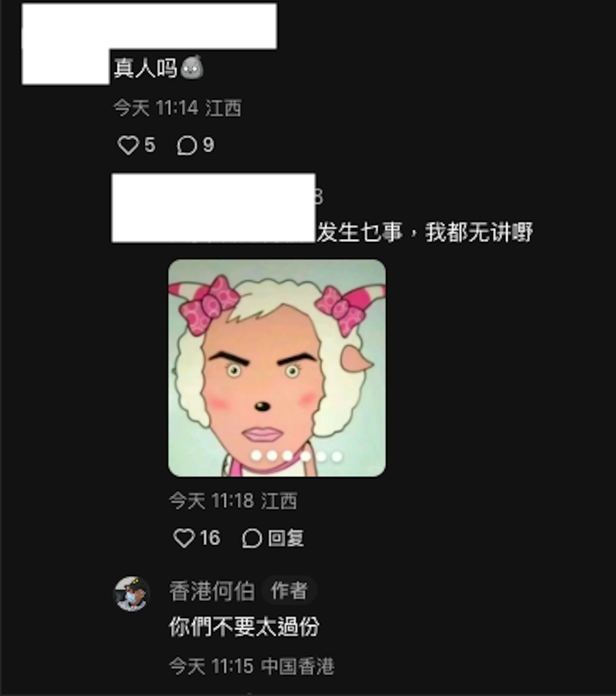Click the timestamp 今天 11:15 中国香港
Screen dimensions: 616x696
point(252,666)
